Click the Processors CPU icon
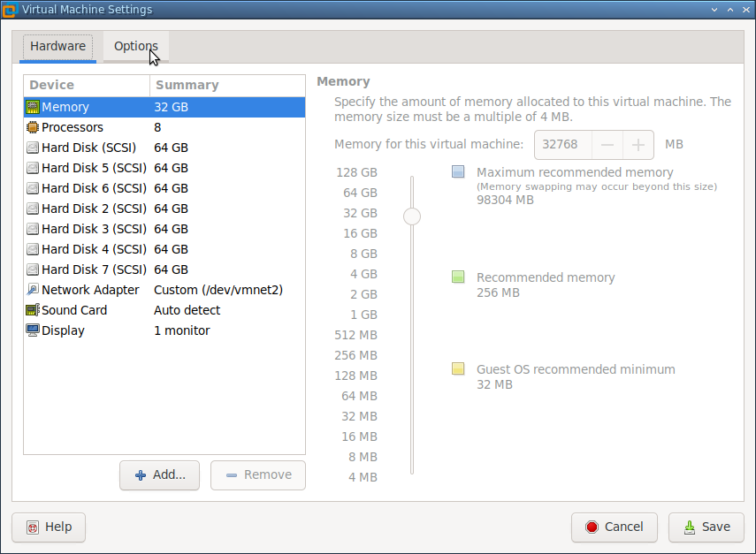The height and width of the screenshot is (554, 756). 33,127
